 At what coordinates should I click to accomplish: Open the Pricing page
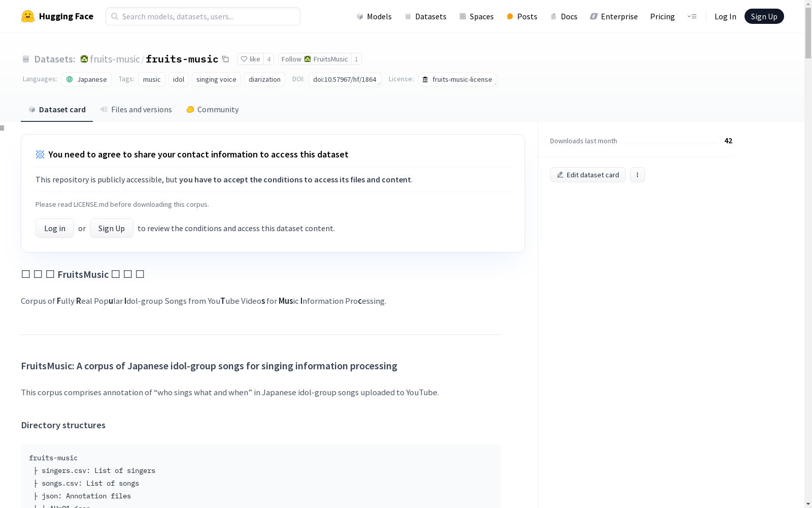click(662, 16)
